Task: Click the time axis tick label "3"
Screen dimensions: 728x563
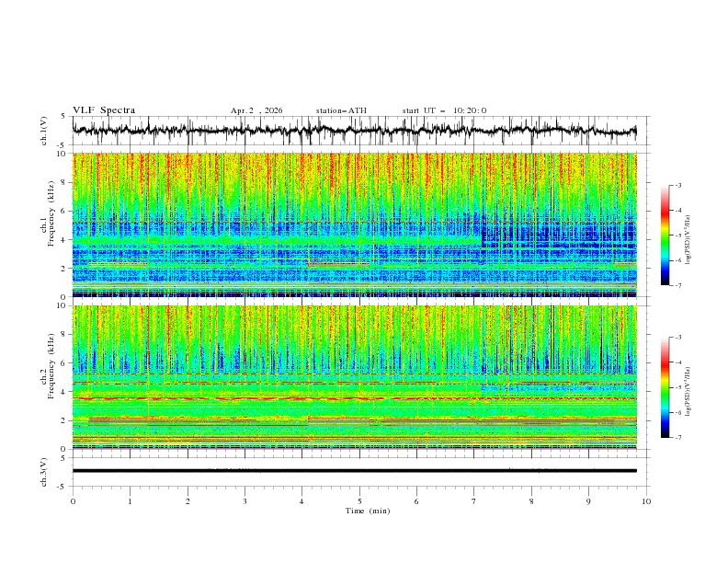Action: tap(245, 501)
